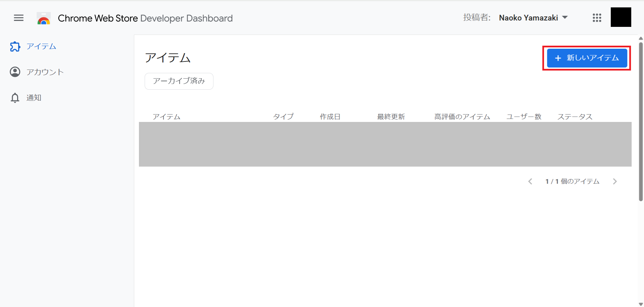644x307 pixels.
Task: Open the profile avatar menu
Action: coord(621,17)
